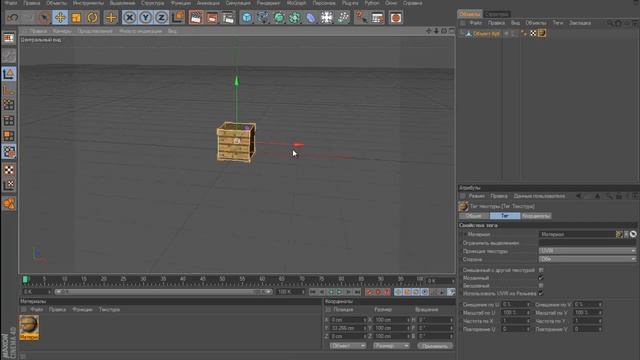Toggle the 'Use UVW for bump' checkbox
The image size is (640, 360).
(541, 293)
